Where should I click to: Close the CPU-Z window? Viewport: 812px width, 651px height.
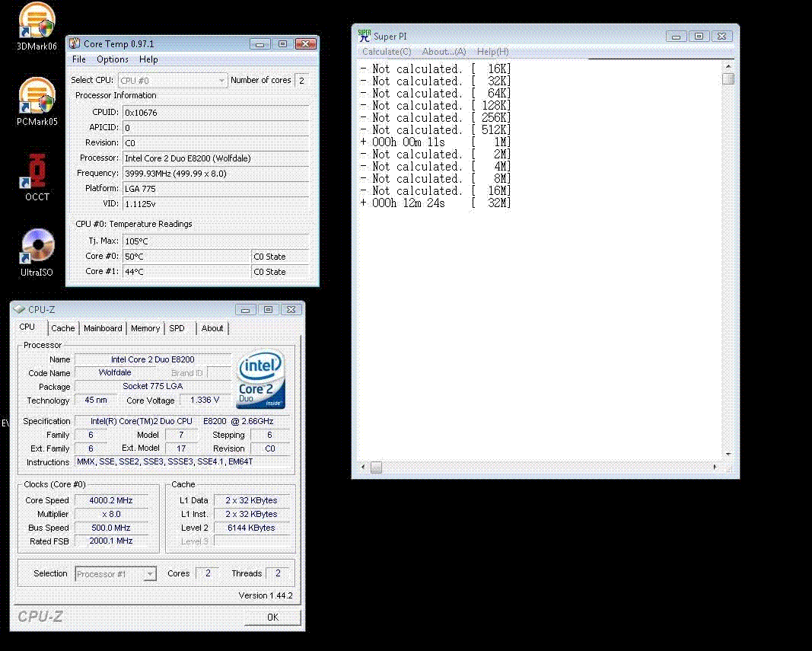click(x=291, y=309)
